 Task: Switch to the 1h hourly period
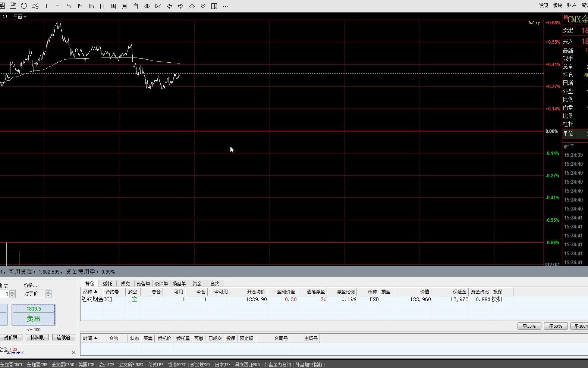[x=91, y=6]
